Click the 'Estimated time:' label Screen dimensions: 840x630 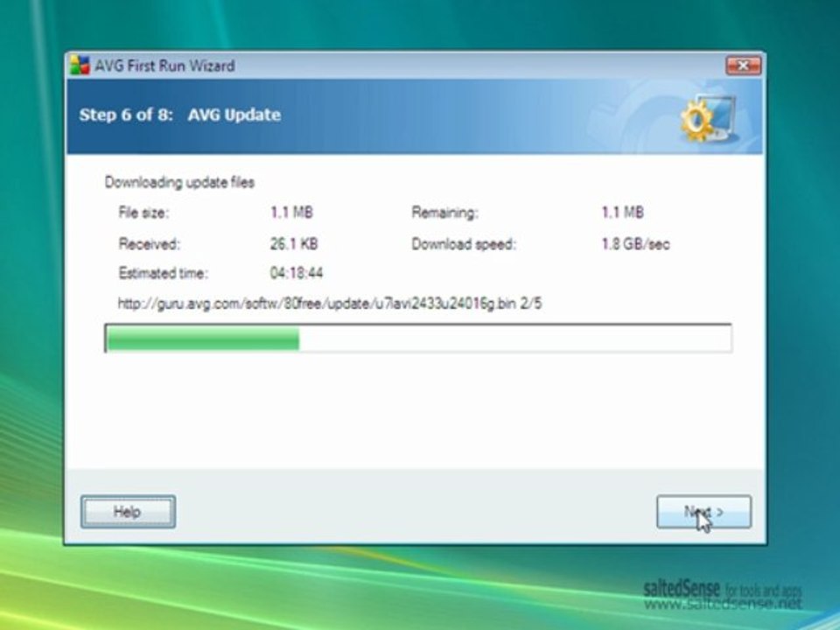point(163,273)
